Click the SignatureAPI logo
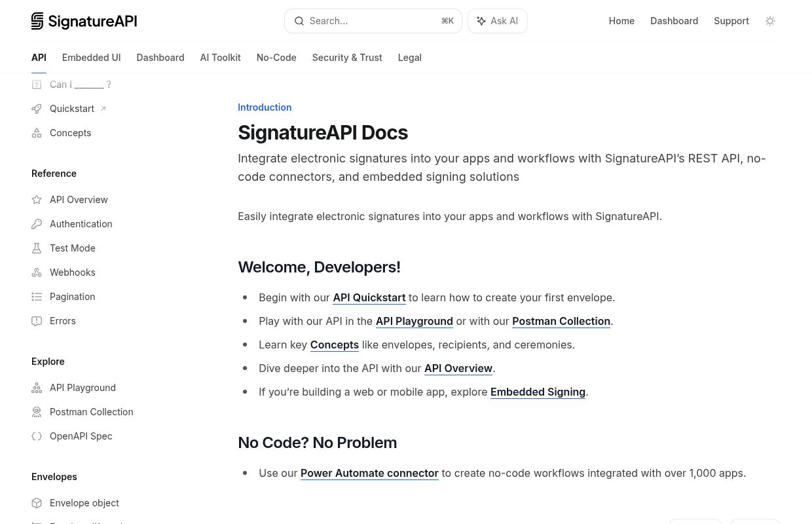 (84, 21)
